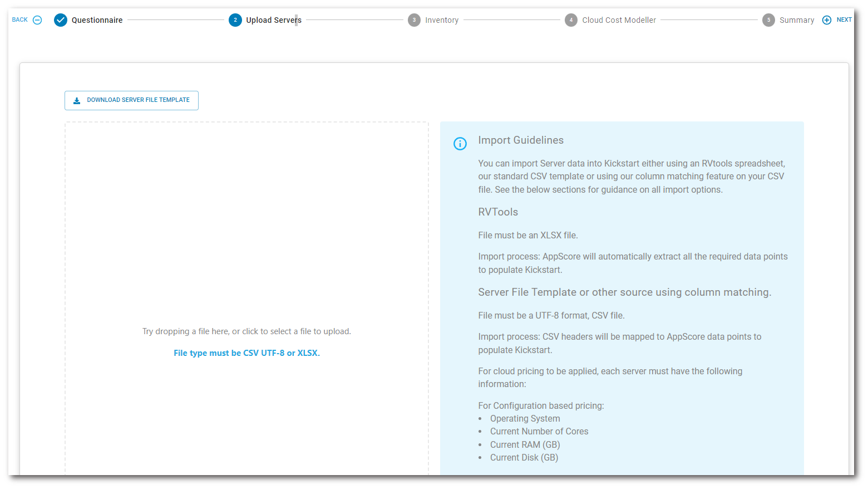This screenshot has height=489, width=868.
Task: Open the Cloud Cost Modeller step
Action: coord(619,20)
